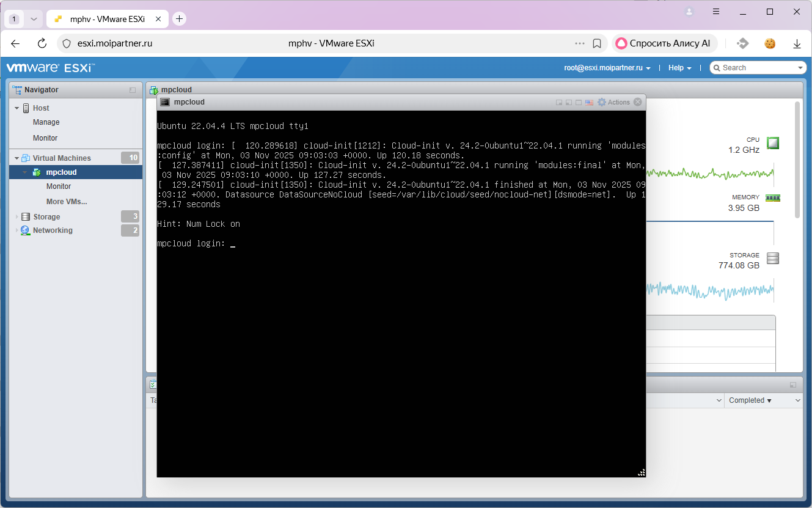Click Monitor under the mpcloud VM
The height and width of the screenshot is (508, 812).
pyautogui.click(x=59, y=186)
